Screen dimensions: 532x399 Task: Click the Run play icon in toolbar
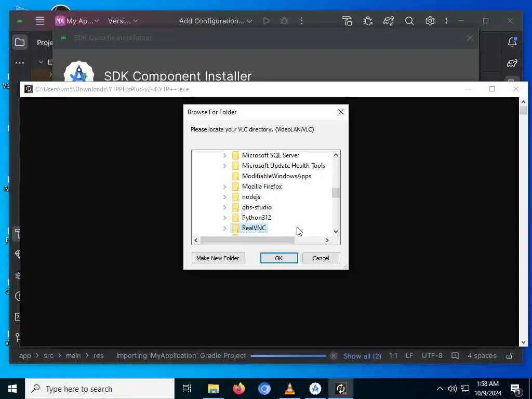click(x=267, y=21)
